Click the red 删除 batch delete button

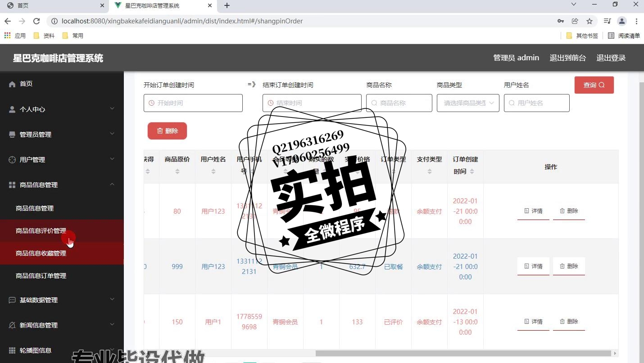(x=167, y=131)
